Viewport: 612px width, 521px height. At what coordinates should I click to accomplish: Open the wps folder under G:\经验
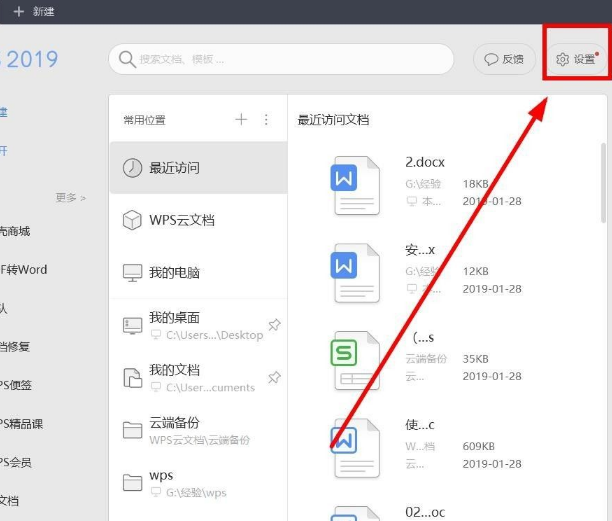(x=199, y=483)
